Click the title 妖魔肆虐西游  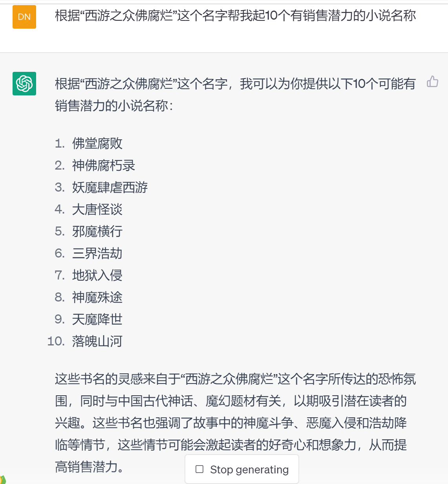point(110,188)
